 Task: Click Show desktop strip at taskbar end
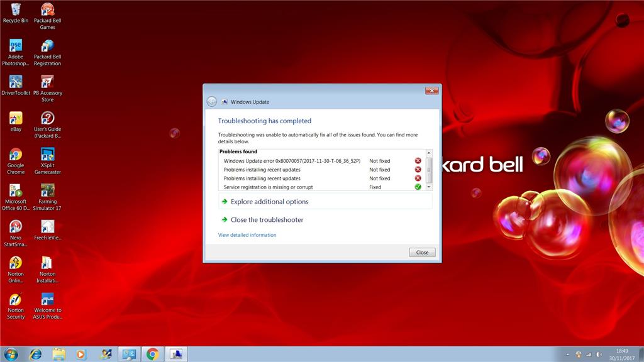(641, 354)
